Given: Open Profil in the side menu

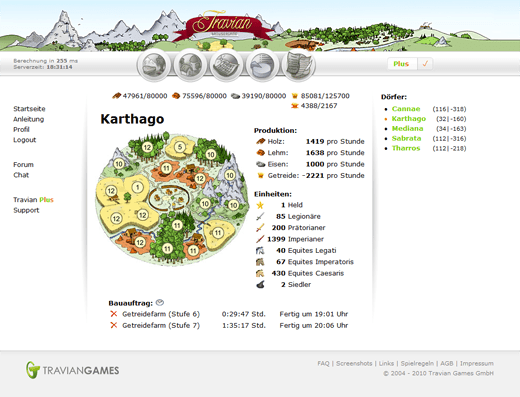Looking at the screenshot, I should click(21, 129).
